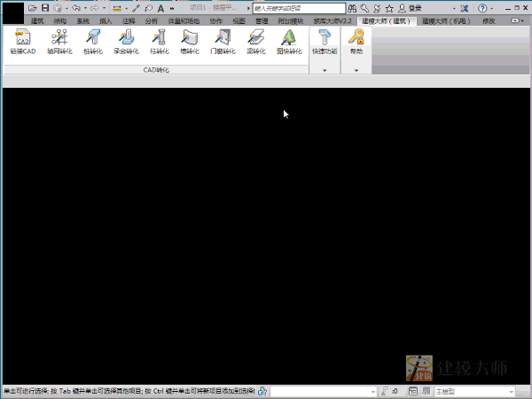Switch to the 建筑 ribbon tab
Screen dimensions: 532x399
tap(36, 20)
